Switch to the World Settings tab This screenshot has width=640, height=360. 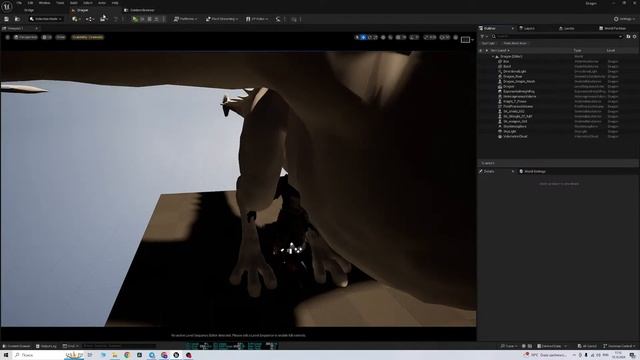click(x=532, y=171)
